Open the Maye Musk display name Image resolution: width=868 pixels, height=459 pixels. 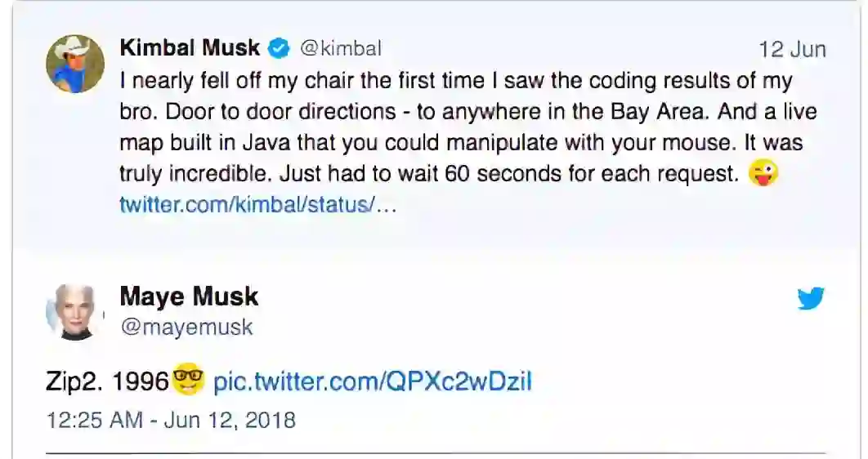point(189,296)
